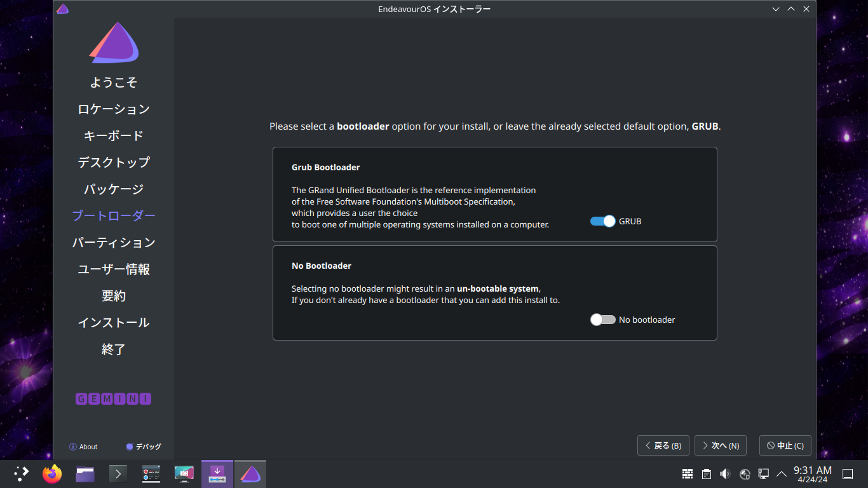
Task: Click the EndeavourOS logo in the sidebar
Action: click(114, 43)
